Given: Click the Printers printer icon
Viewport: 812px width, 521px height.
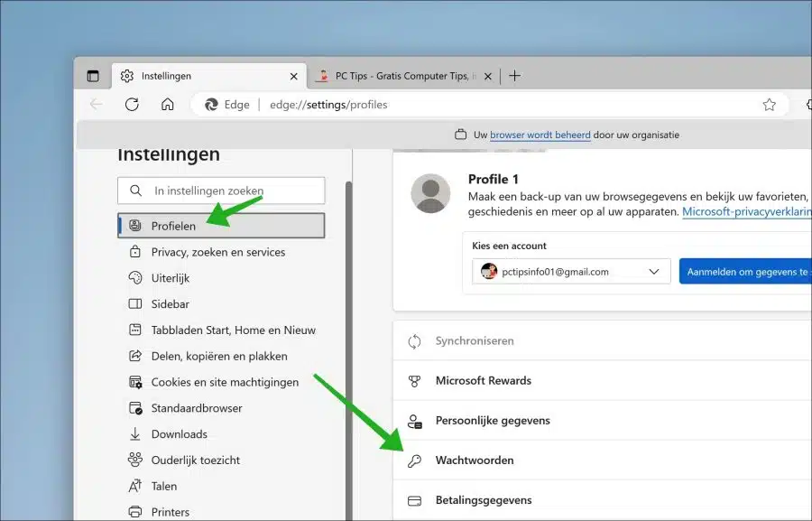Looking at the screenshot, I should pos(135,512).
